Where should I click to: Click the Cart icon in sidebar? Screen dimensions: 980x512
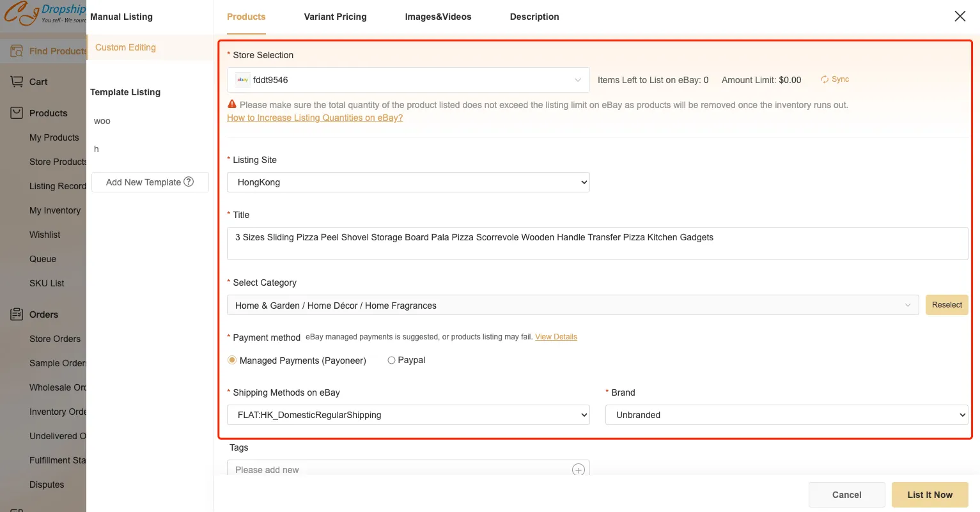click(x=17, y=82)
